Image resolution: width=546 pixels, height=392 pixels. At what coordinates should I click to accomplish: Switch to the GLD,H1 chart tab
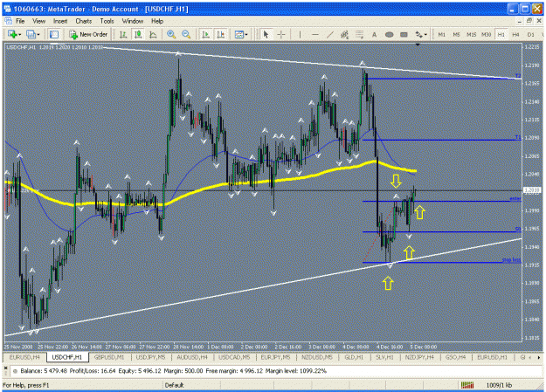coord(354,357)
